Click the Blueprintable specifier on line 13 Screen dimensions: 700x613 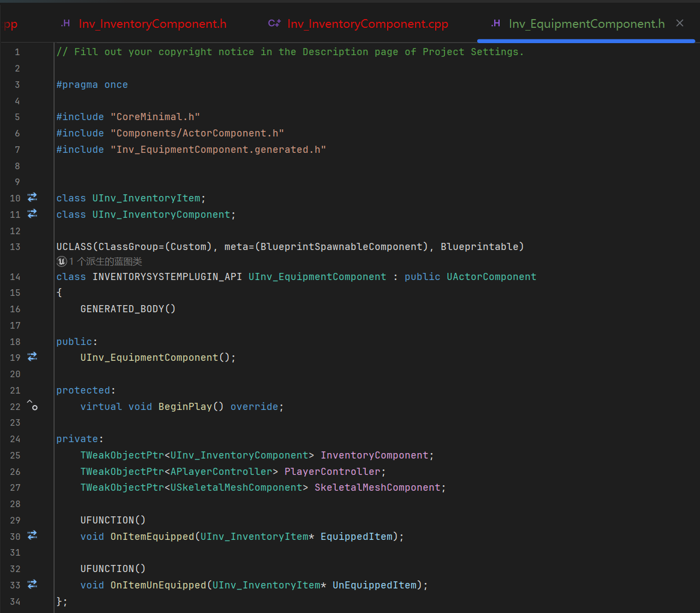tap(479, 247)
